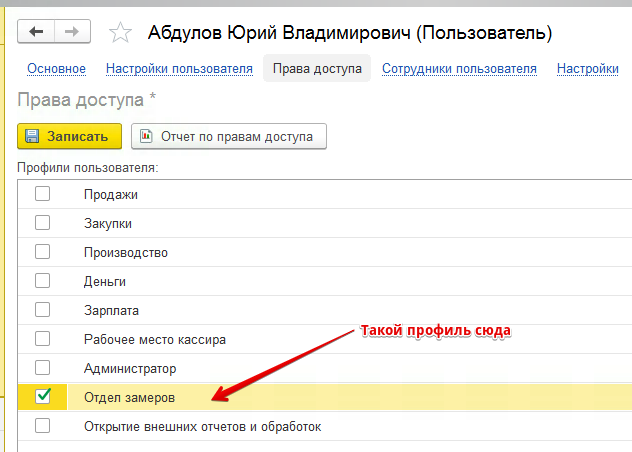The width and height of the screenshot is (632, 452).
Task: Open Сотрудники пользователя section
Action: point(459,69)
